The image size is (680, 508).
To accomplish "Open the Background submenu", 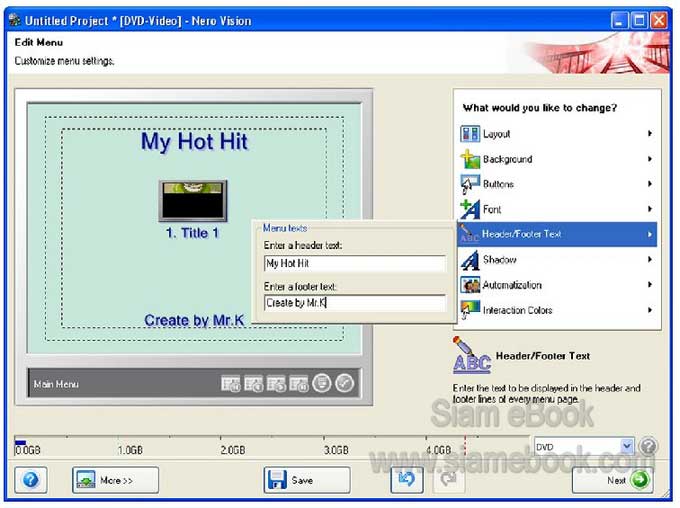I will click(557, 159).
